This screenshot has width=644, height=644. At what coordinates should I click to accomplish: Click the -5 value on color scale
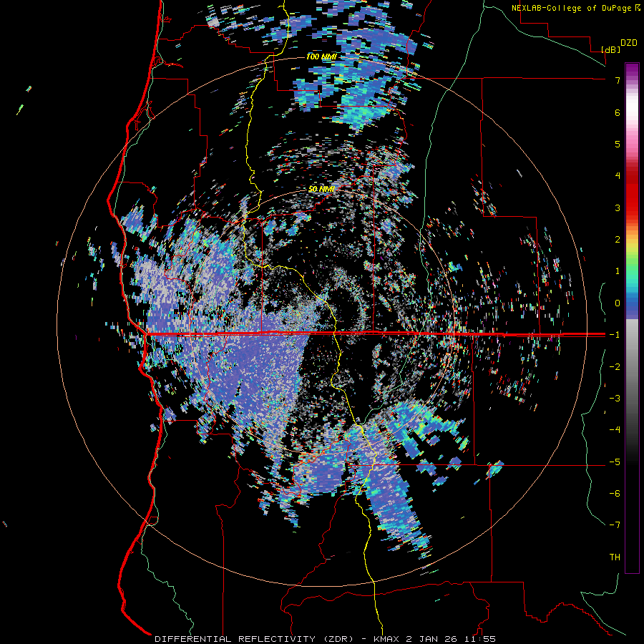click(x=615, y=462)
